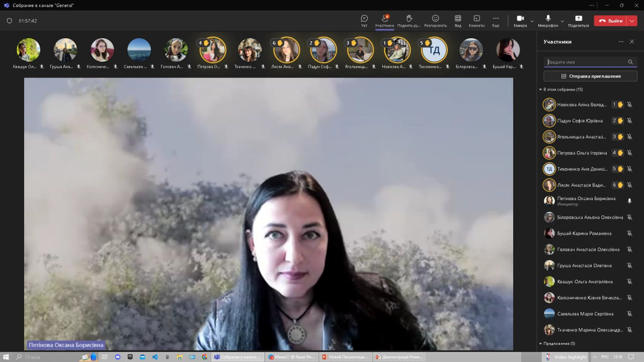
Task: Click Савельєва participant thumbnail in top strip
Action: click(139, 50)
